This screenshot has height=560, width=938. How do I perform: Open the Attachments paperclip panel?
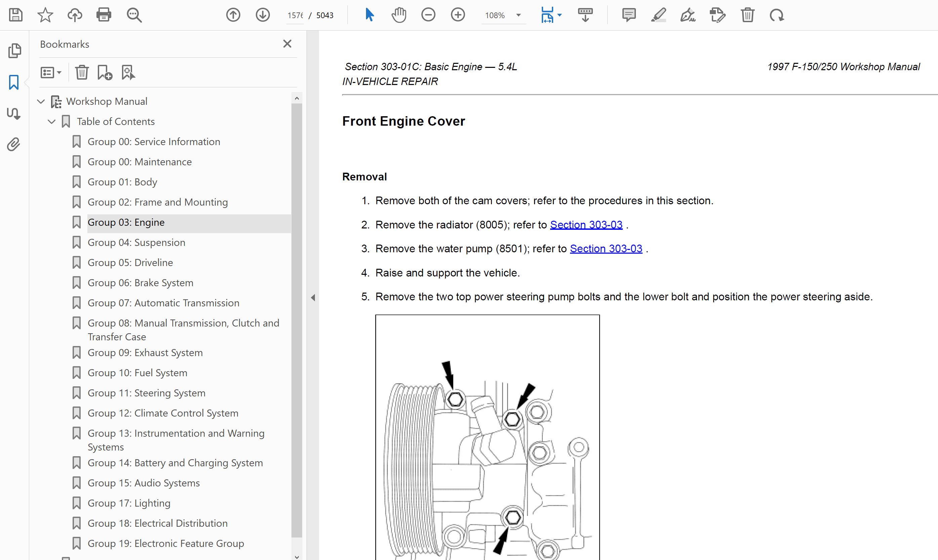tap(13, 144)
